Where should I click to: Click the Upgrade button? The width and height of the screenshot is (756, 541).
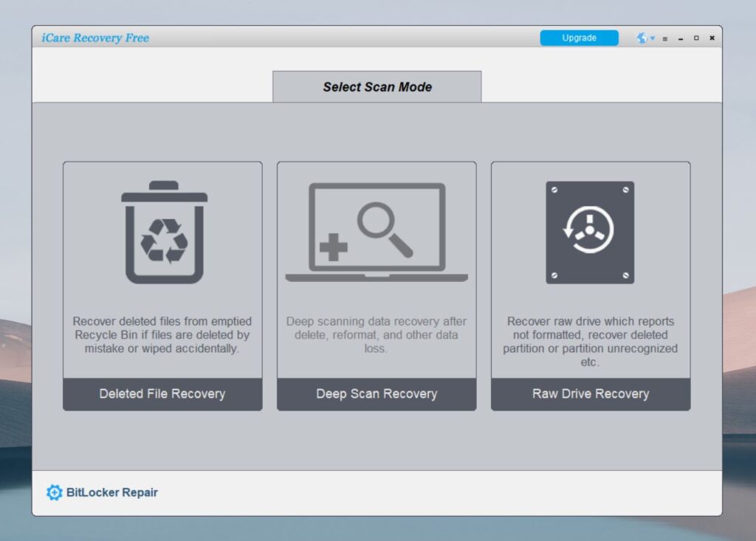pos(579,38)
